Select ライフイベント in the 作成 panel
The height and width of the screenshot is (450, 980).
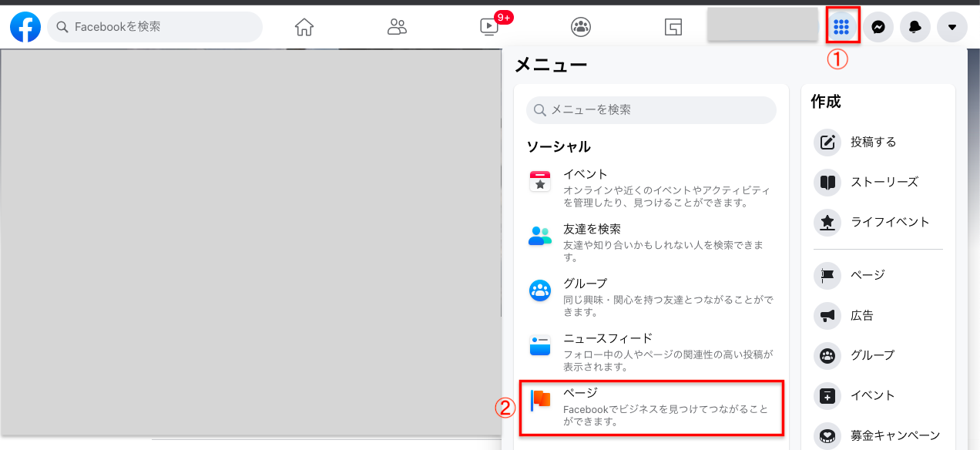click(x=878, y=222)
